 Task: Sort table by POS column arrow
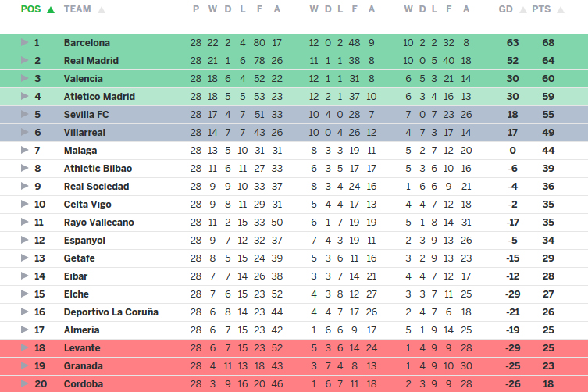tap(51, 10)
